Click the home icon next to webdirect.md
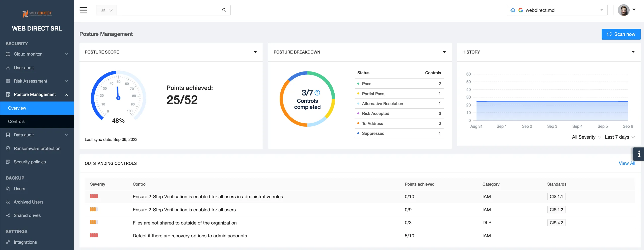Screen dimensions: 644x250 click(513, 10)
